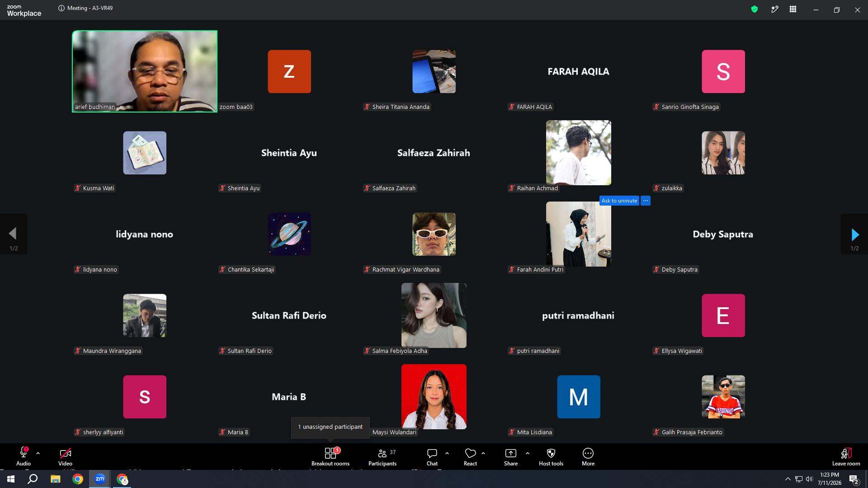Expand the Share options caret
The height and width of the screenshot is (488, 868).
tap(528, 453)
